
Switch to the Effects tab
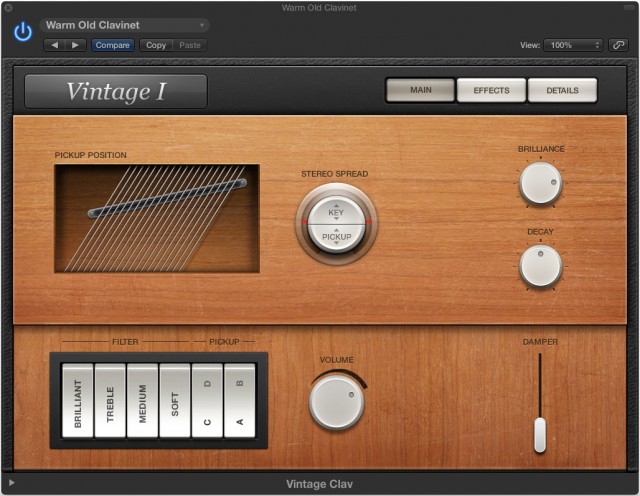(491, 90)
